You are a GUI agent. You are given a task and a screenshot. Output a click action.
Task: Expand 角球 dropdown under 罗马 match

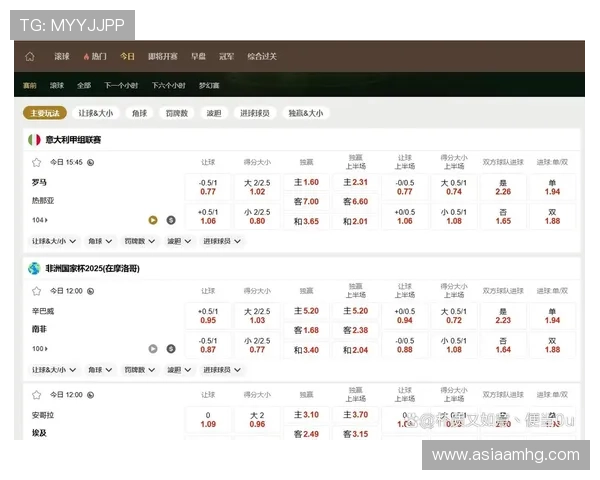pos(100,241)
